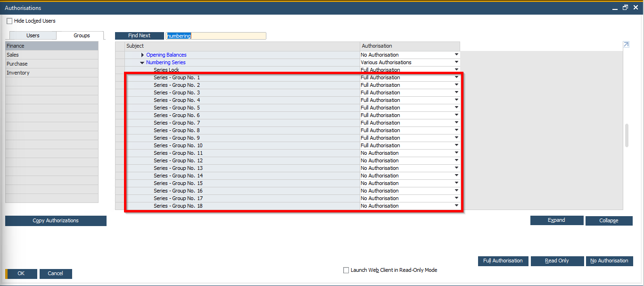
Task: Click the Read Only button
Action: click(x=557, y=261)
